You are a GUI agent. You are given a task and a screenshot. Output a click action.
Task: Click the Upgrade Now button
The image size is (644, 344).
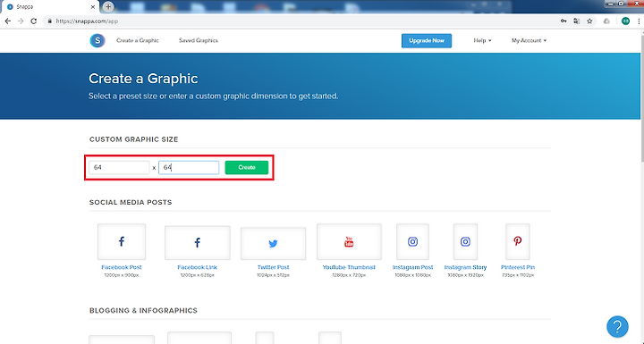[427, 40]
